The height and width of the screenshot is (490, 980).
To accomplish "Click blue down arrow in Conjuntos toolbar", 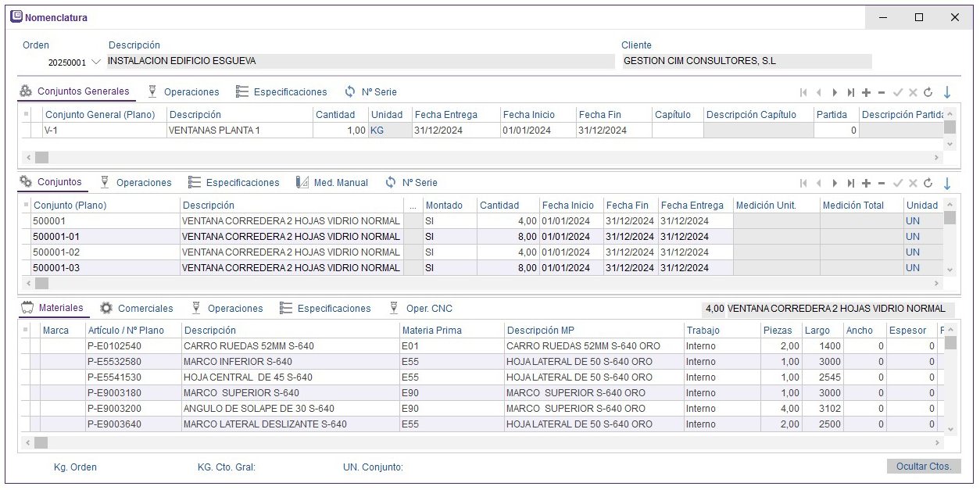I will click(x=947, y=184).
